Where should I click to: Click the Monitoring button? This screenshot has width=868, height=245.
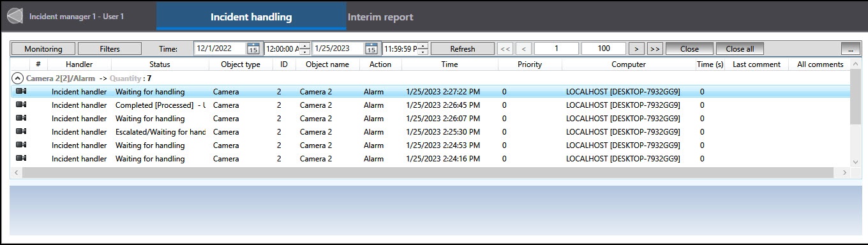(x=43, y=48)
